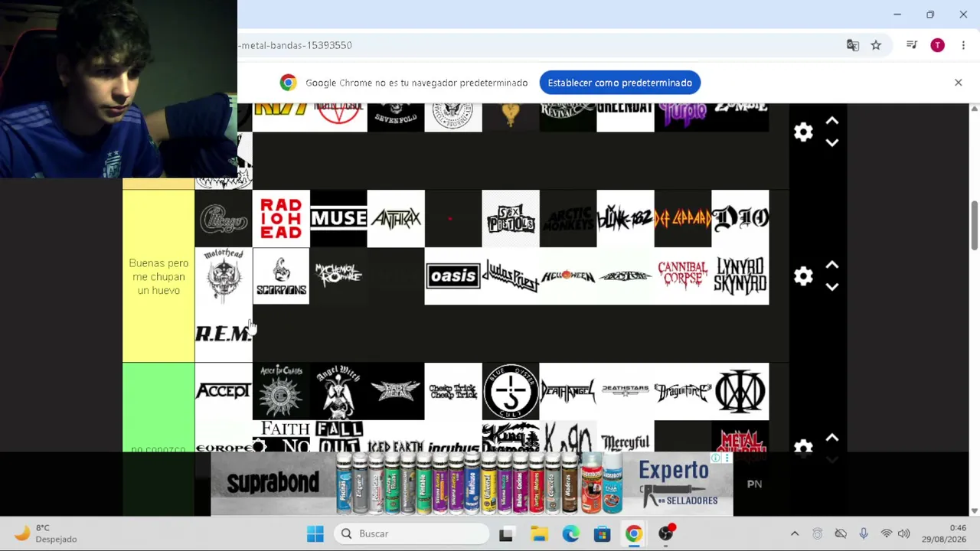Select the Scorpions logo tile
The height and width of the screenshot is (551, 980).
click(281, 276)
